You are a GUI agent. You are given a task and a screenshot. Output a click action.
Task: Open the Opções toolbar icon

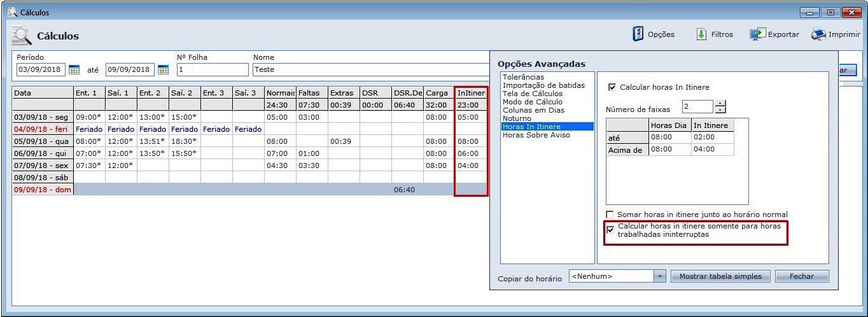(x=638, y=34)
